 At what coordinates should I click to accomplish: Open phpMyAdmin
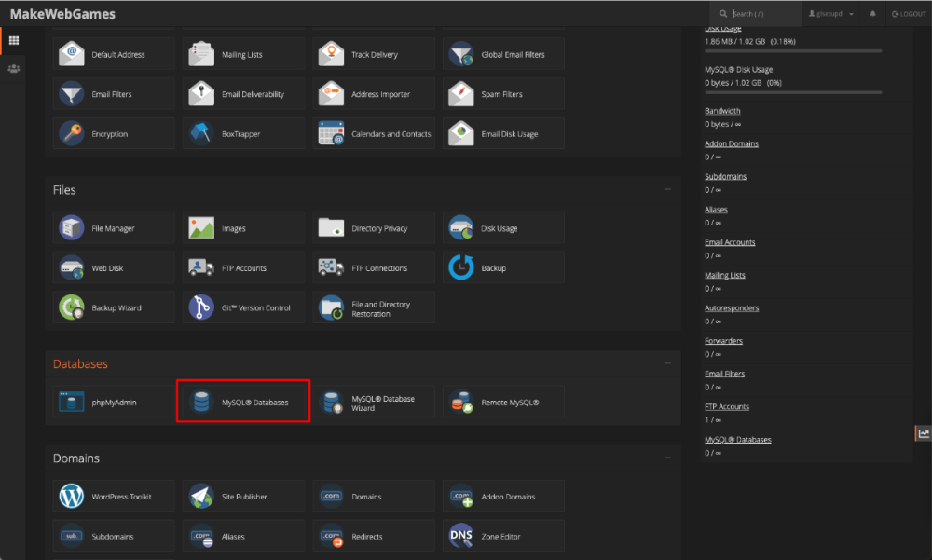tap(113, 402)
